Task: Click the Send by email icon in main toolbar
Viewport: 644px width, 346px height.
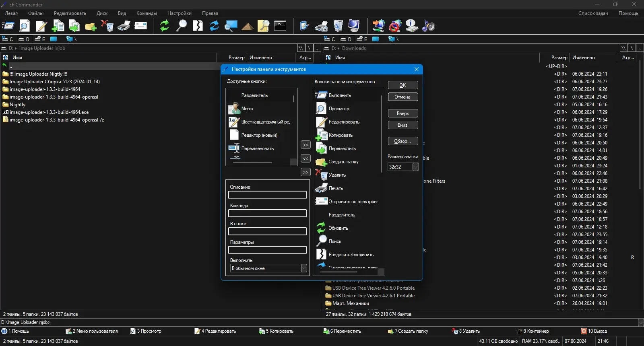Action: click(x=140, y=26)
